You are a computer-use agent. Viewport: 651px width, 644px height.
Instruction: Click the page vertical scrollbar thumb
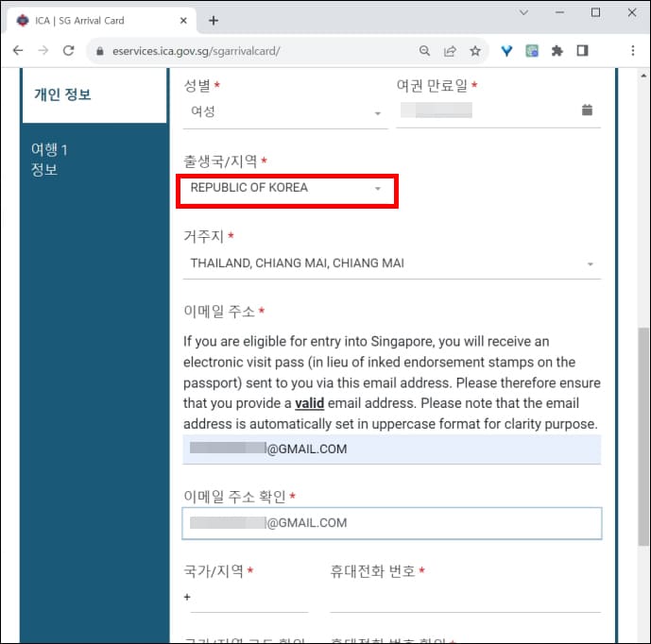click(x=643, y=436)
